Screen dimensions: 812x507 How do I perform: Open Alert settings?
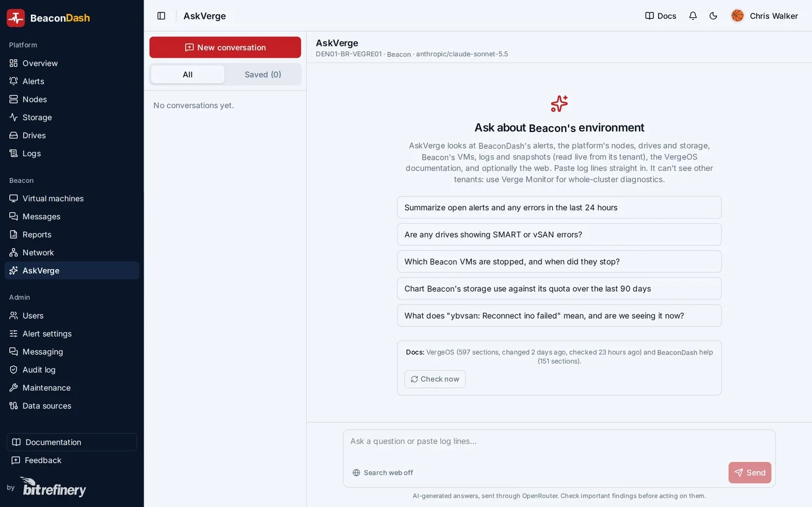[x=72, y=334]
